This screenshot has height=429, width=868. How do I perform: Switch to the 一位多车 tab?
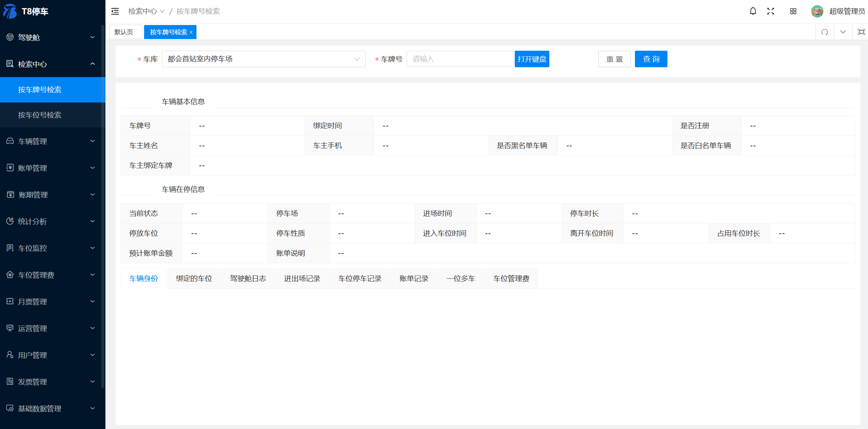pos(461,279)
